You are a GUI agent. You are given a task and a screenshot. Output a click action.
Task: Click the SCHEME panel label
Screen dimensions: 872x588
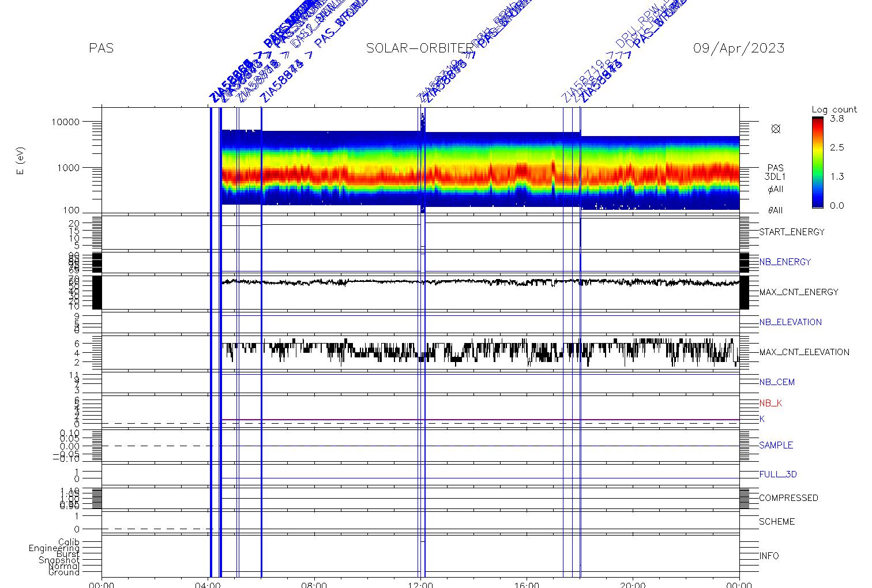(776, 522)
